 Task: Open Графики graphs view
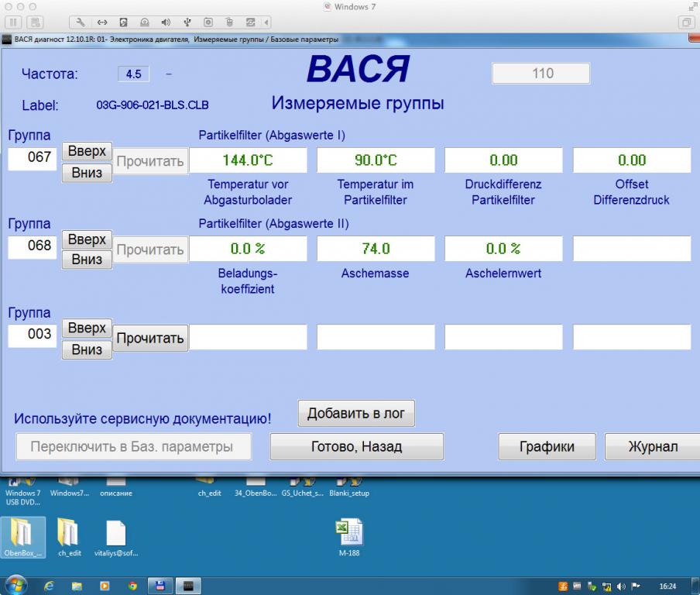[x=547, y=446]
